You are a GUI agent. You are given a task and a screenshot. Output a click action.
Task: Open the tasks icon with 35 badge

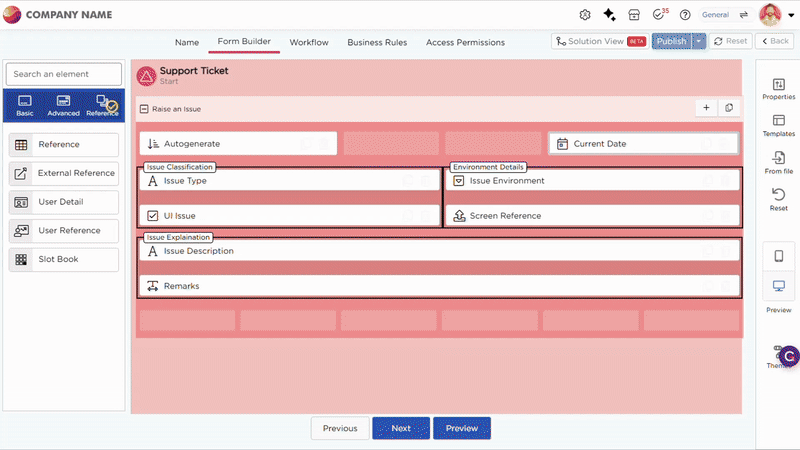tap(659, 15)
